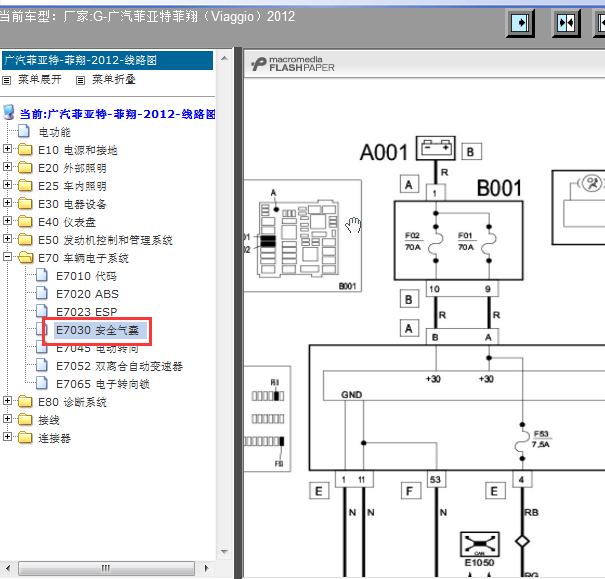The image size is (605, 579).
Task: Click the page icon for E7052 双离合自动变速器
Action: [42, 365]
